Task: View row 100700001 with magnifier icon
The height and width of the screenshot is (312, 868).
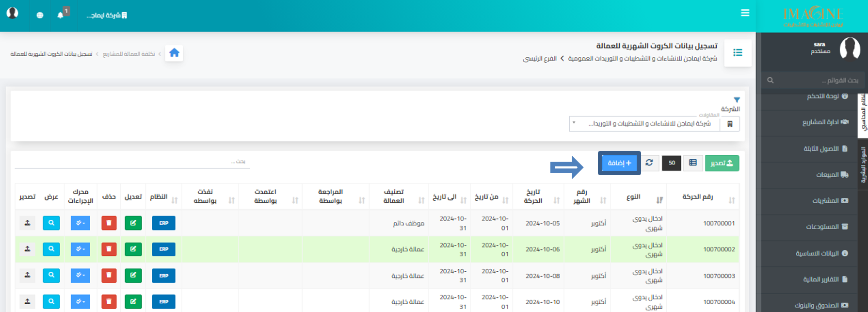Action: 51,223
